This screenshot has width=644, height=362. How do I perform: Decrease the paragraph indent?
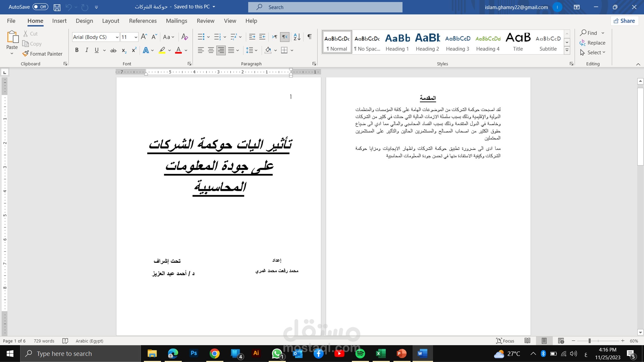pos(252,37)
